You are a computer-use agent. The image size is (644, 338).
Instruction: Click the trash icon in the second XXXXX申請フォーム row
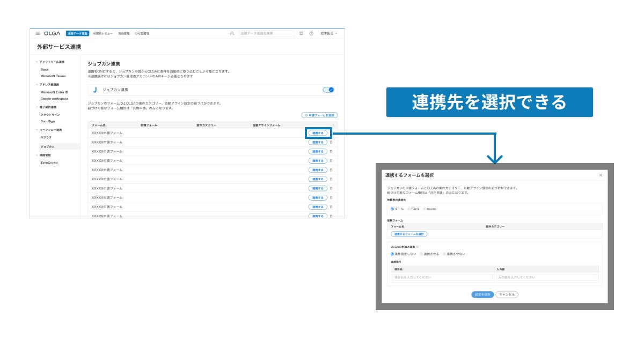coord(331,142)
